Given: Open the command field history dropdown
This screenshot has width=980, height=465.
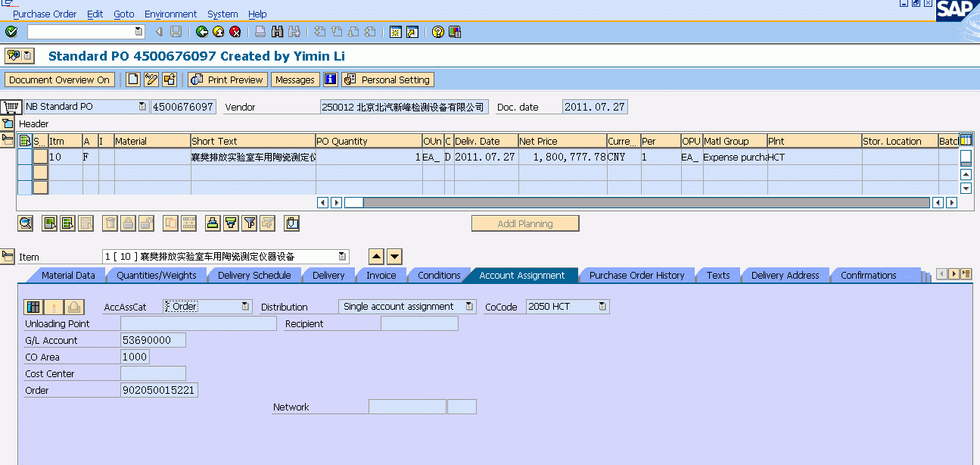Looking at the screenshot, I should tap(138, 32).
